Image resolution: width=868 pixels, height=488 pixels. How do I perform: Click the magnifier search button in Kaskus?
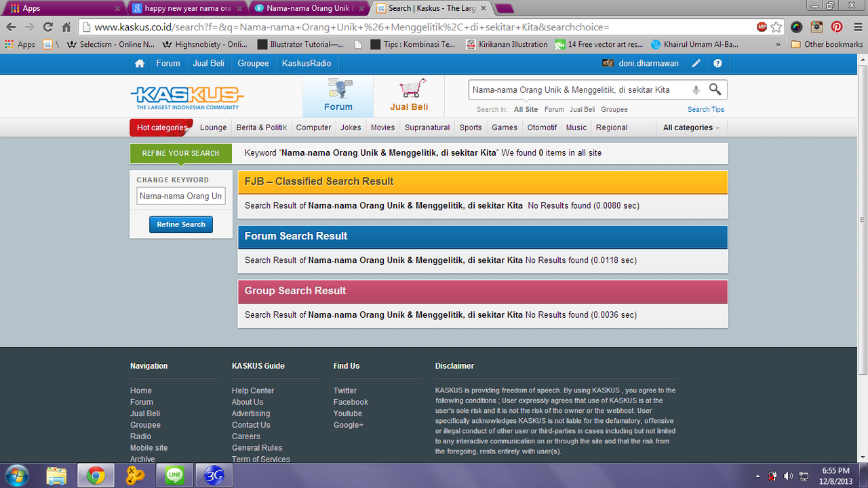coord(715,89)
